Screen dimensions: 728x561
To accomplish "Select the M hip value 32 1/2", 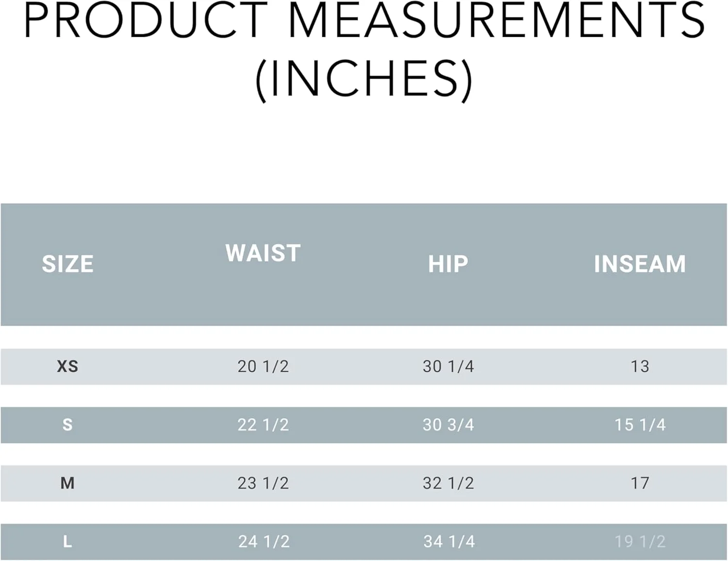I will [x=448, y=483].
